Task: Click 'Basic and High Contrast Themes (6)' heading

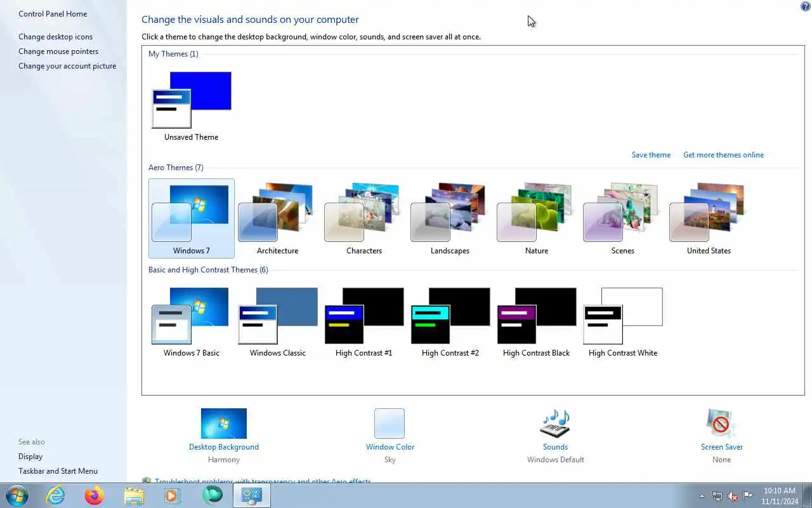Action: (208, 270)
